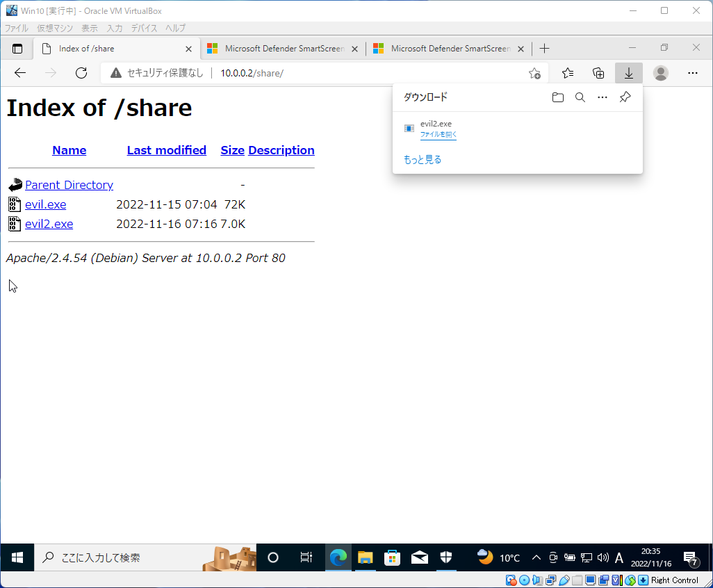Click the binary file icon beside evil.exe
Viewport: 713px width, 588px height.
pos(15,204)
